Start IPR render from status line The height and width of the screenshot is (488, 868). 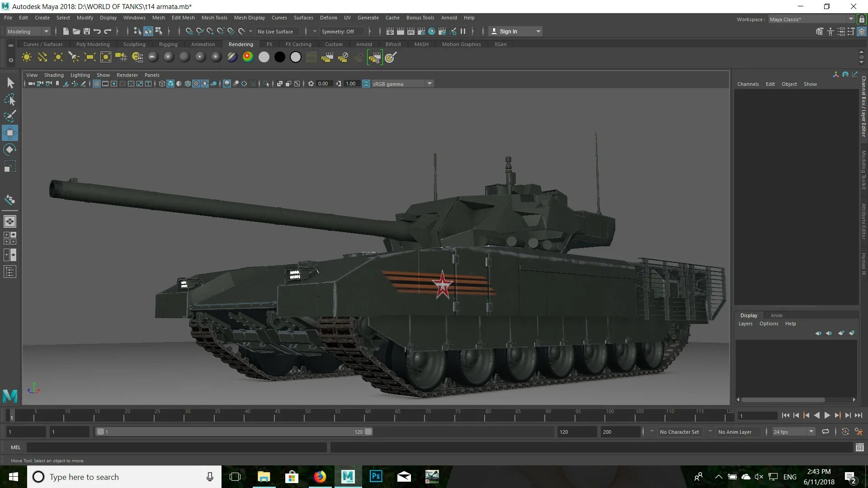pyautogui.click(x=410, y=31)
